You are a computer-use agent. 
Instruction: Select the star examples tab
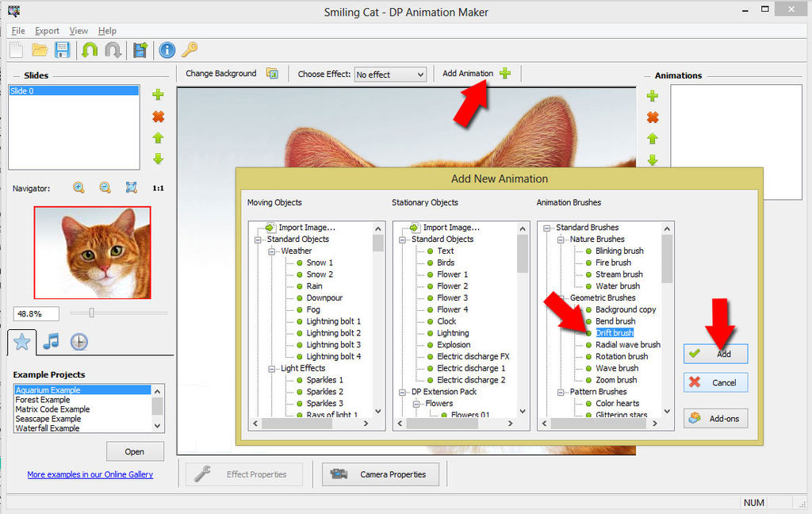coord(21,341)
